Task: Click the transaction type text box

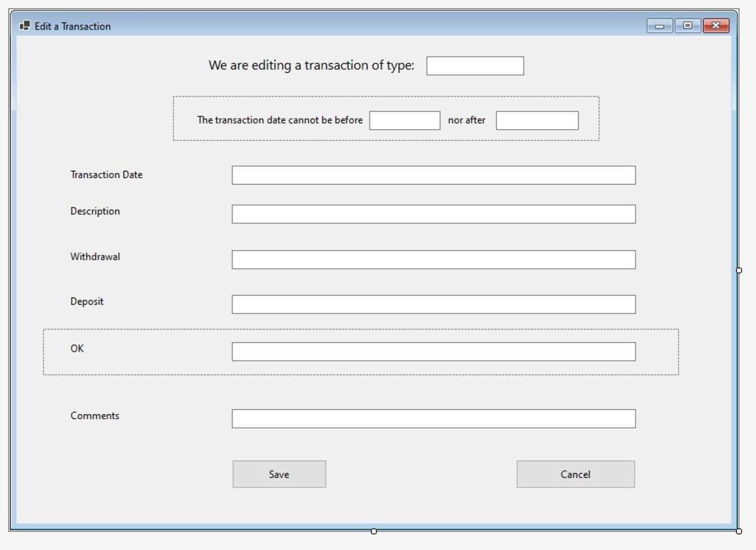Action: click(x=474, y=66)
